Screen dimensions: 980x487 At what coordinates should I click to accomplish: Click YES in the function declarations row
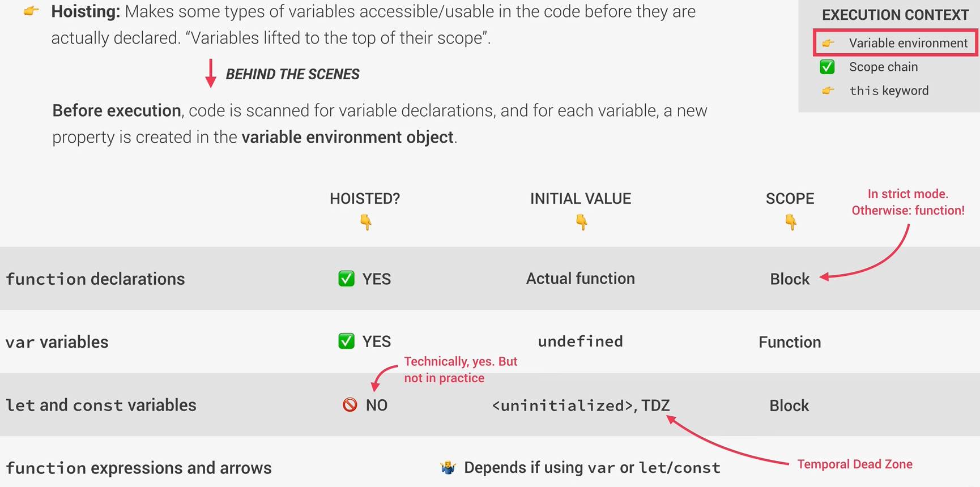coord(377,279)
